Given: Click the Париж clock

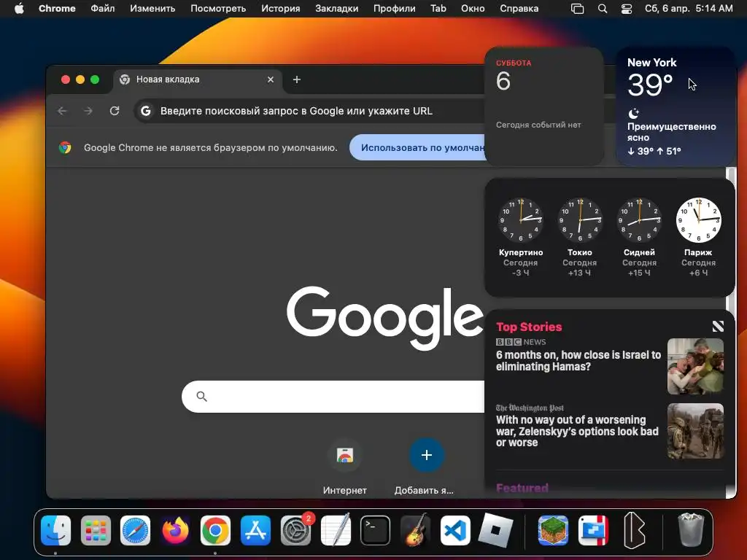Looking at the screenshot, I should click(698, 219).
